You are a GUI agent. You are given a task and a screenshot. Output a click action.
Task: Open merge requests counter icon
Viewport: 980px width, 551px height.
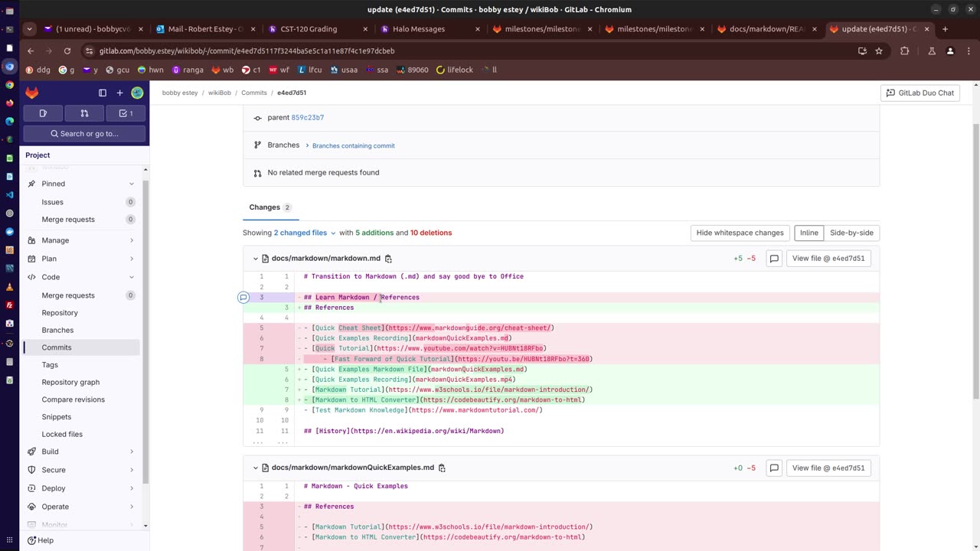[x=84, y=113]
